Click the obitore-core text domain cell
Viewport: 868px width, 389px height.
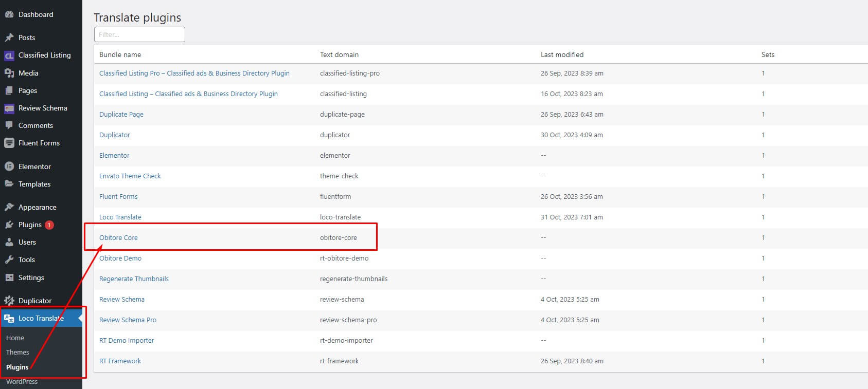339,237
